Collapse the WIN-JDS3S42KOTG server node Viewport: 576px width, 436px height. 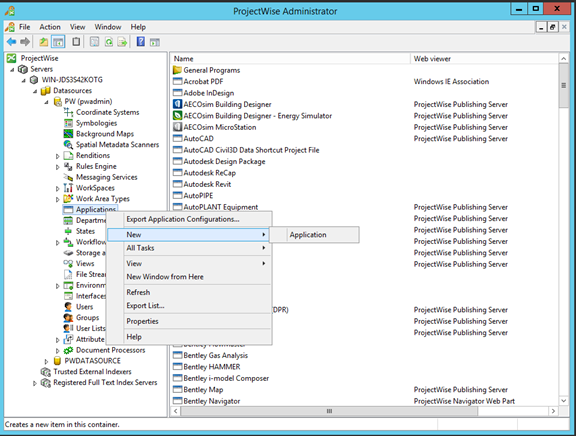[x=24, y=80]
